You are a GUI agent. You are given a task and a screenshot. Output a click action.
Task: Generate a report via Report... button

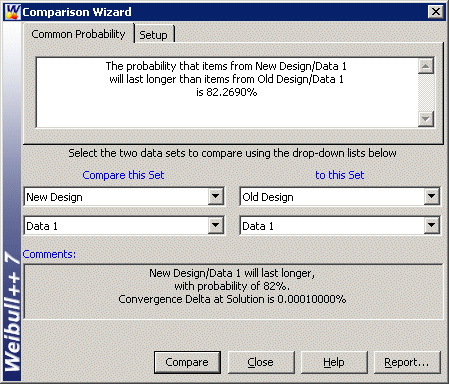[407, 362]
